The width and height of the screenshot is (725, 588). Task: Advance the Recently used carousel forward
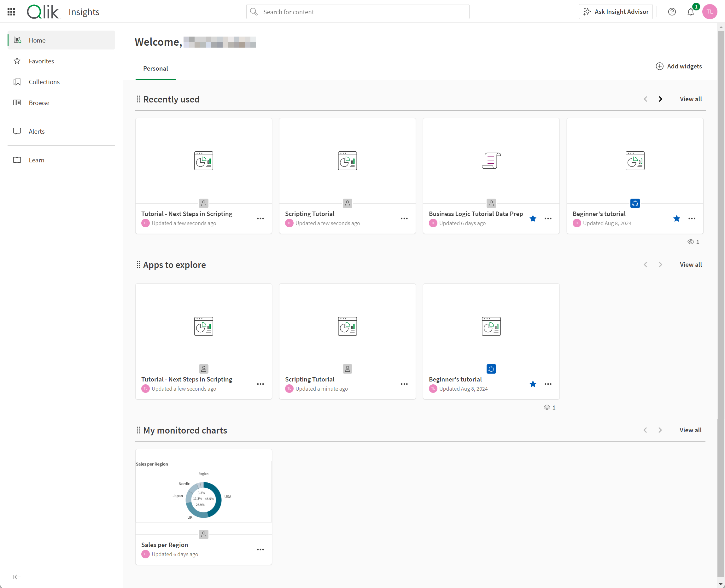[x=660, y=99]
